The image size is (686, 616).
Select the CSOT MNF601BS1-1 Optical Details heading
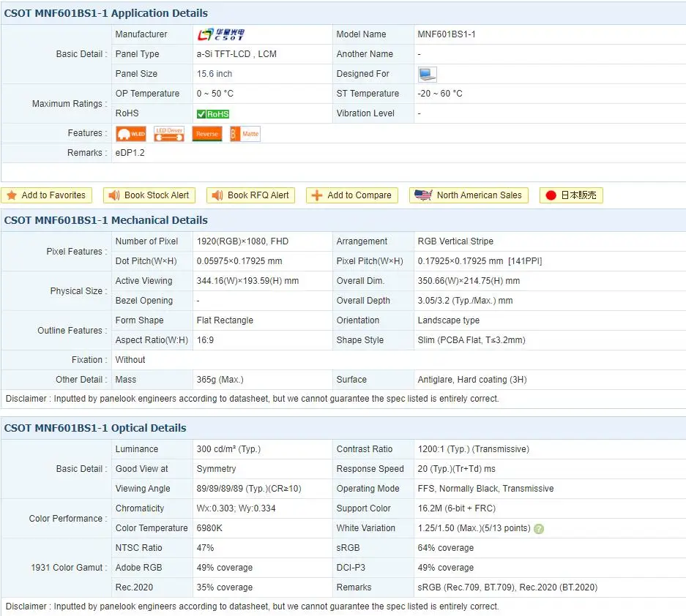coord(95,428)
